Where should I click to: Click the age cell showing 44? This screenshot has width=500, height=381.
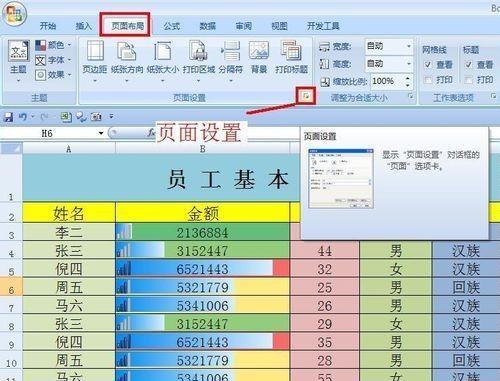click(325, 251)
